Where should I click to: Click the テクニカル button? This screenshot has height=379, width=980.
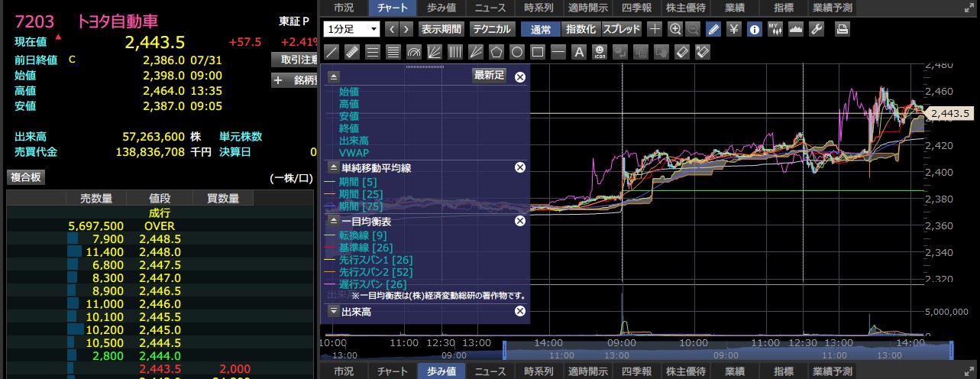[x=492, y=30]
